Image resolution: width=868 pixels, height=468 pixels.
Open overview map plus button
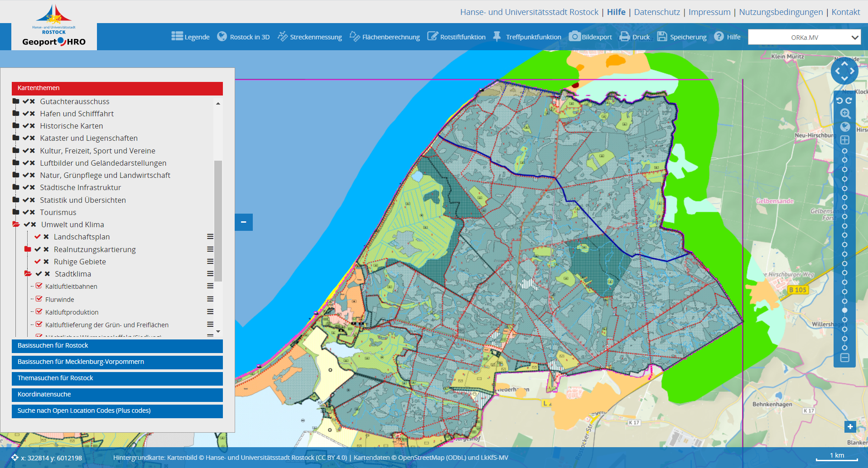850,426
